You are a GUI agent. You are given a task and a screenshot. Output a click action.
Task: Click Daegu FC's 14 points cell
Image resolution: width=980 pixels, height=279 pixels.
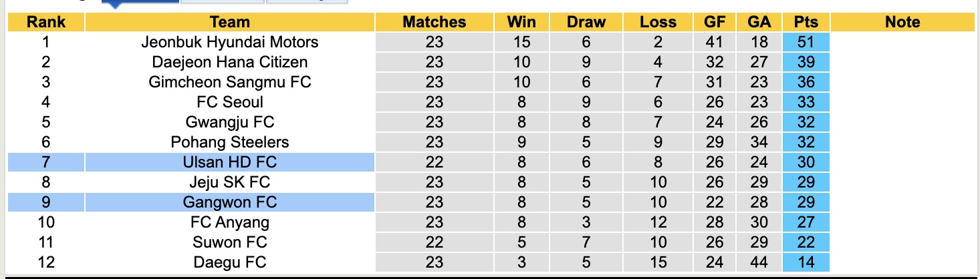pos(806,262)
